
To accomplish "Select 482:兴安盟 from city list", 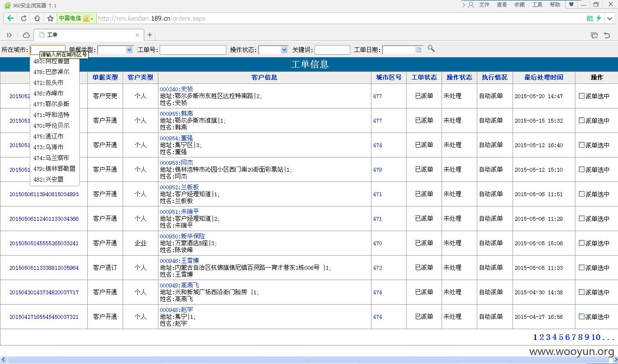I will coord(48,179).
